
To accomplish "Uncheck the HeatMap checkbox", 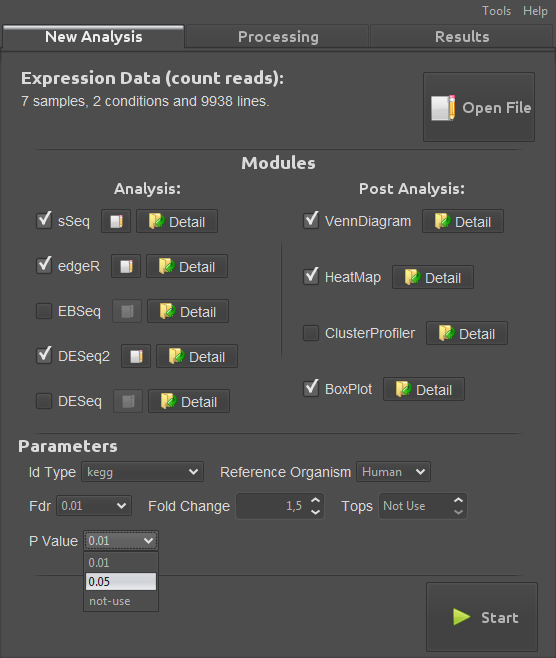I will point(311,277).
